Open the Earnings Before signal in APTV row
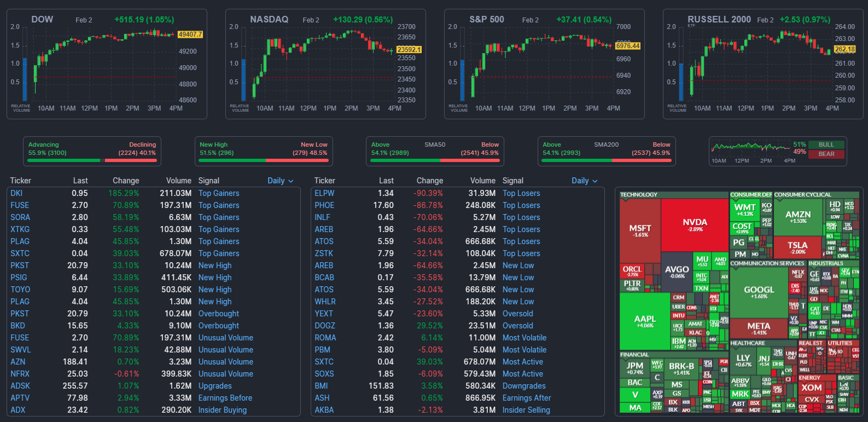 225,398
